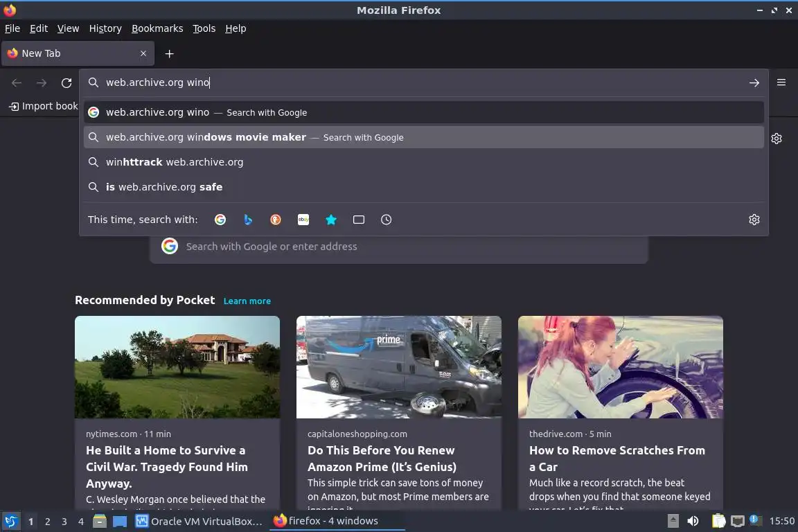The image size is (798, 532).
Task: Select the New Tab tab
Action: pos(78,53)
